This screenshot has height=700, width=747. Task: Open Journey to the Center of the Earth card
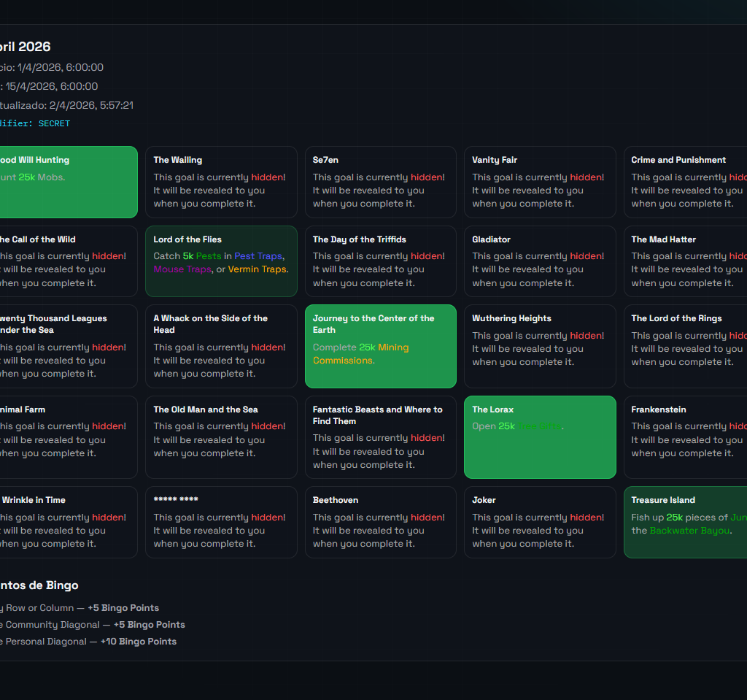(380, 346)
